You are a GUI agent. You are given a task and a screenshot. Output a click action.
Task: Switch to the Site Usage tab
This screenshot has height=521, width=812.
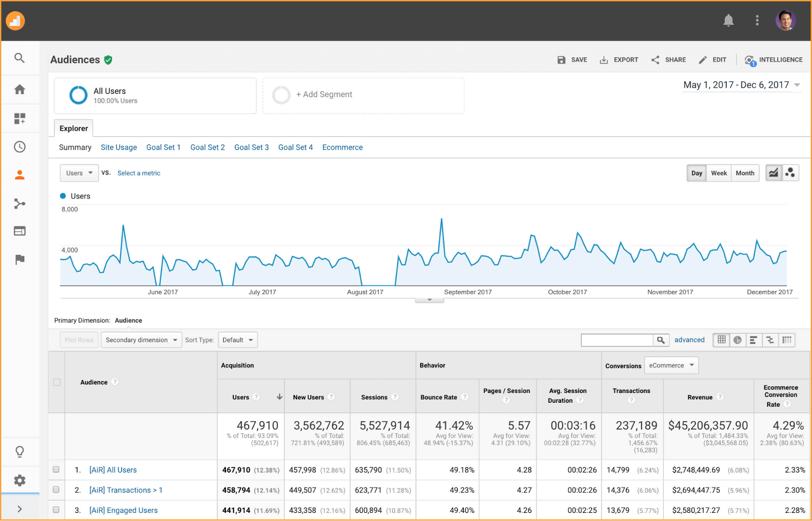point(119,147)
